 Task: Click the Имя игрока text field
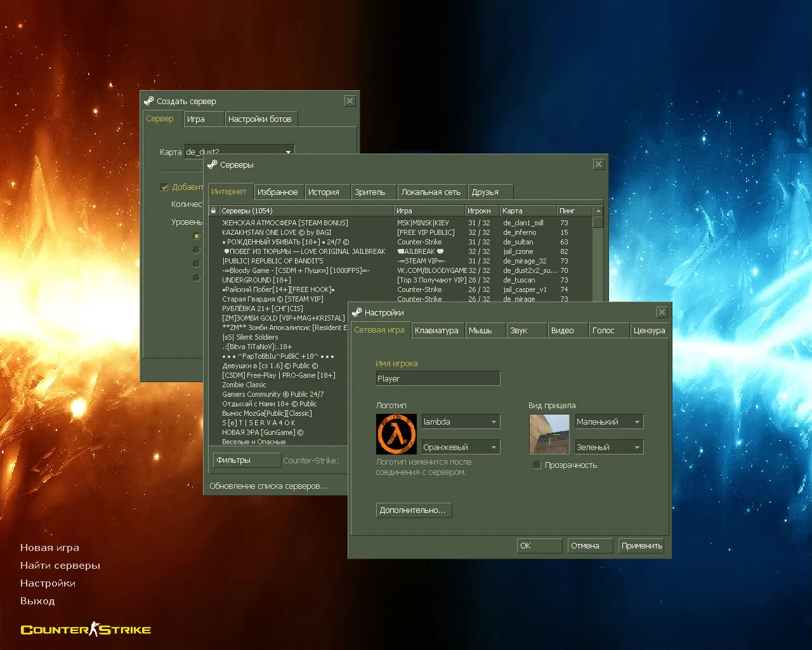(x=438, y=379)
